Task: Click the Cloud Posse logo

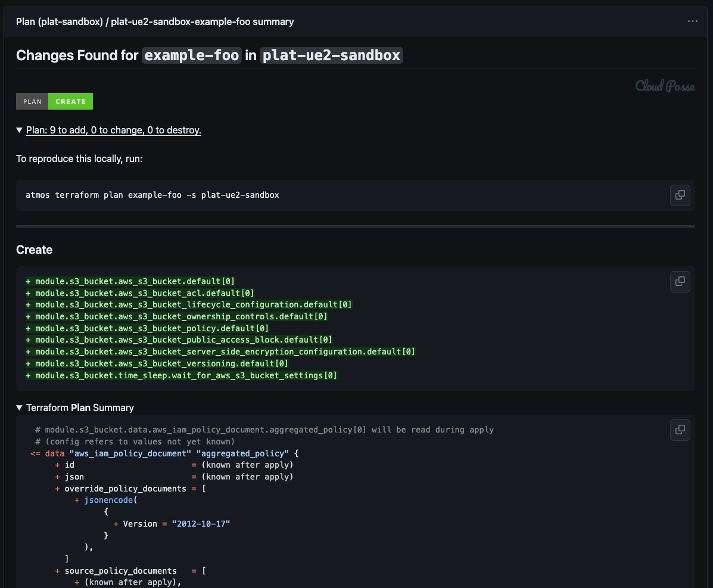Action: click(x=665, y=86)
